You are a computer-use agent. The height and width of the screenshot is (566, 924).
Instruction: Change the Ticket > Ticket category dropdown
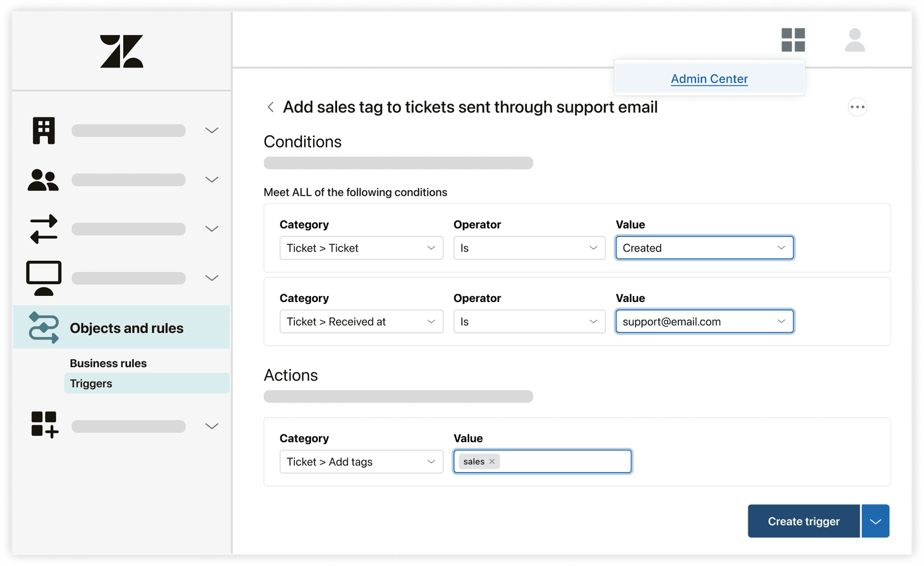tap(361, 248)
